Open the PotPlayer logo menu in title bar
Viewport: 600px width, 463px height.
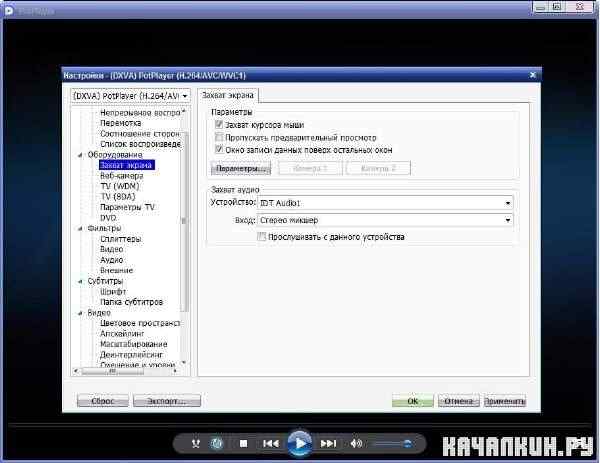(8, 10)
